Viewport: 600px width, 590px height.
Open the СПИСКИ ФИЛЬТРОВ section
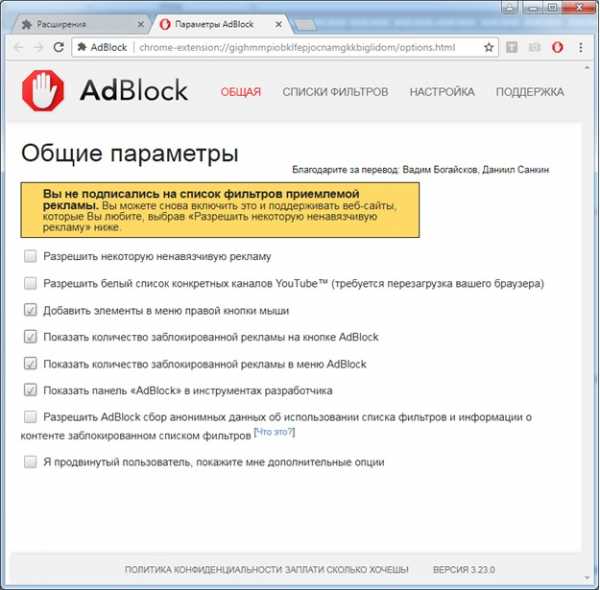335,92
